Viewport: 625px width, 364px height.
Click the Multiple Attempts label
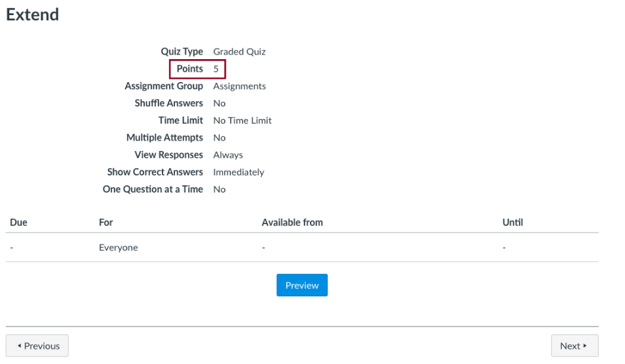tap(164, 137)
